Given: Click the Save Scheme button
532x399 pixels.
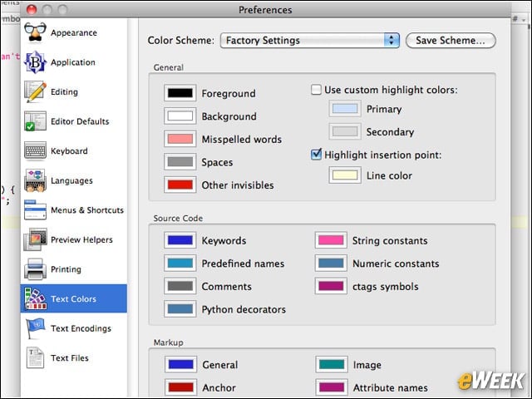Looking at the screenshot, I should (x=451, y=41).
